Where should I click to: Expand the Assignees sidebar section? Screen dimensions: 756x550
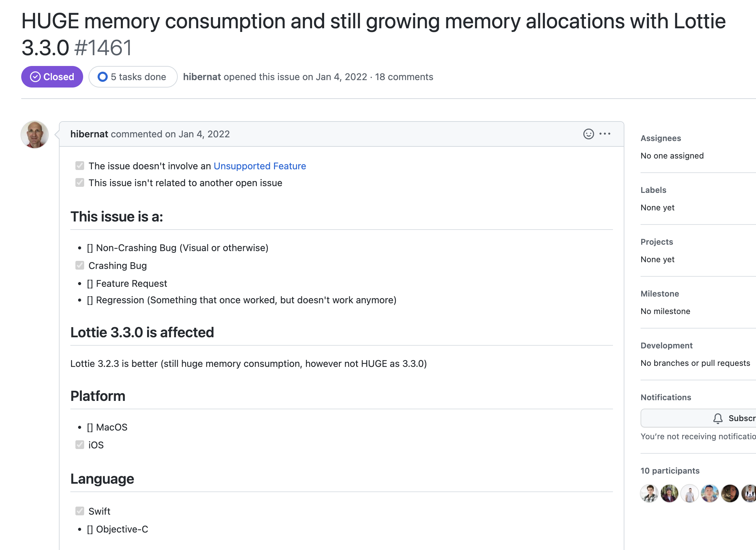coord(660,138)
